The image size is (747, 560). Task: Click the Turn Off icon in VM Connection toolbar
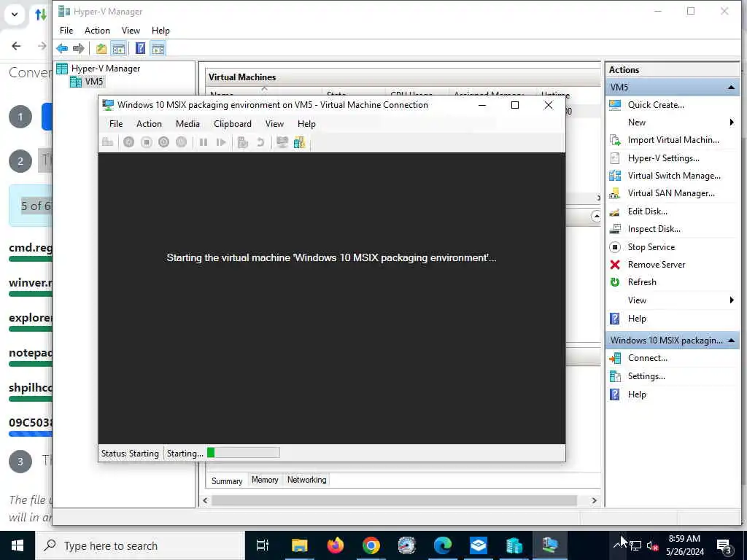[x=146, y=142]
